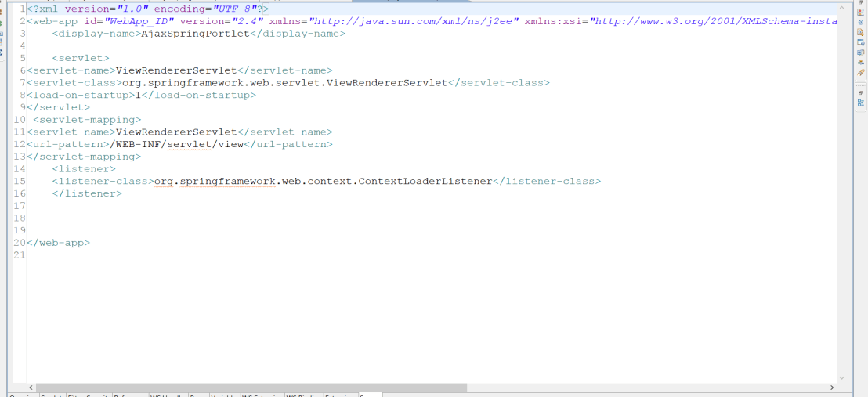Open the Outline view tree icon
Image resolution: width=868 pixels, height=397 pixels.
861,103
